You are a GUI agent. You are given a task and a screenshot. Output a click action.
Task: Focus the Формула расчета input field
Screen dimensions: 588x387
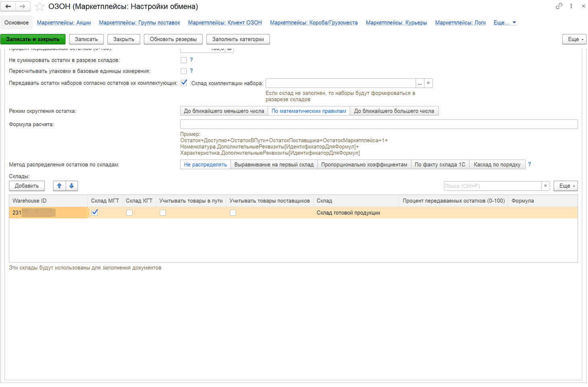click(379, 124)
